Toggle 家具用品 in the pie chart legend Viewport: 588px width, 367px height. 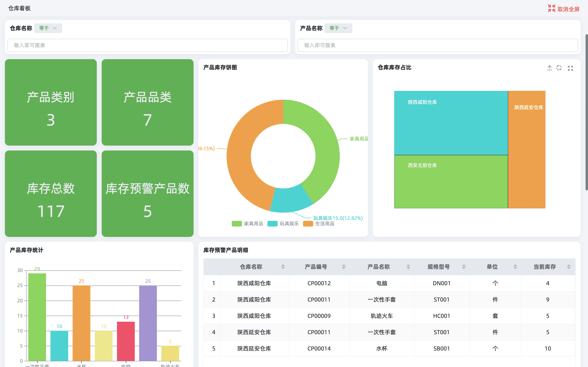point(247,223)
